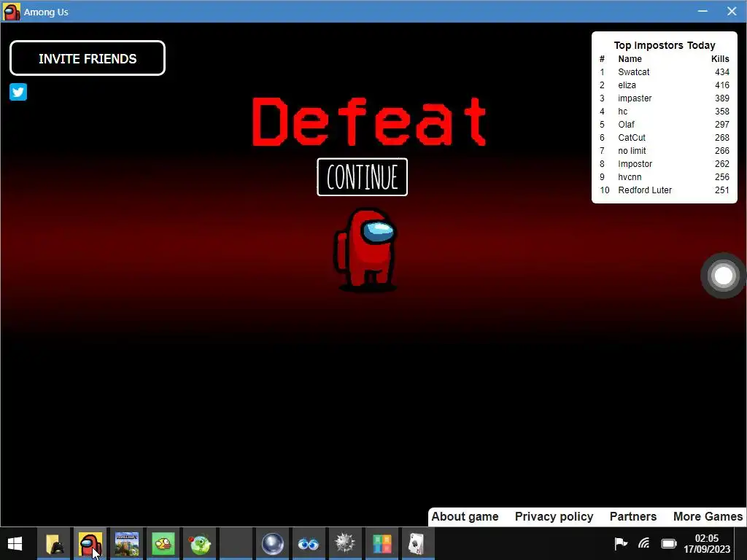Screen dimensions: 747x560
Task: Open the More Games link
Action: click(x=708, y=517)
